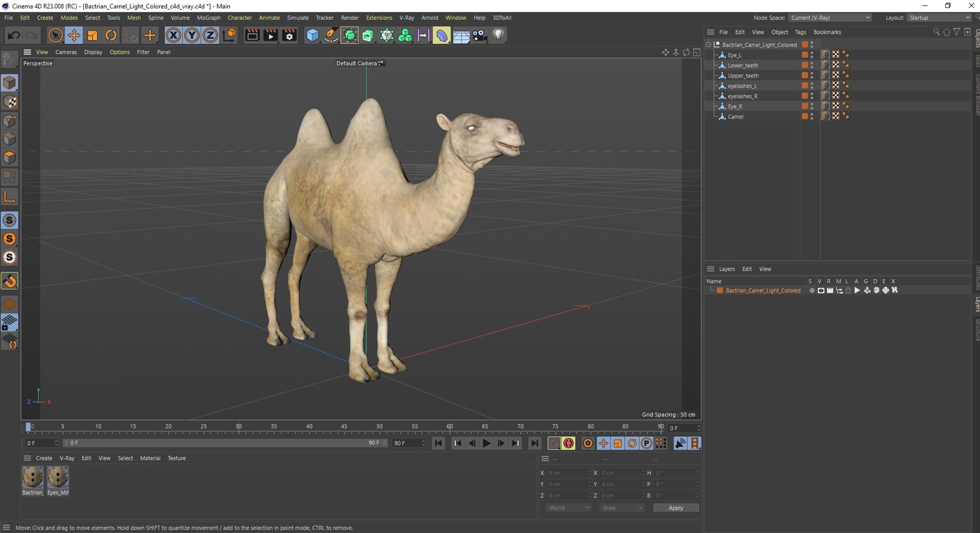The height and width of the screenshot is (533, 980).
Task: Toggle layer visibility eye for Bactrian_Camel_Light_Colored
Action: pyautogui.click(x=821, y=290)
